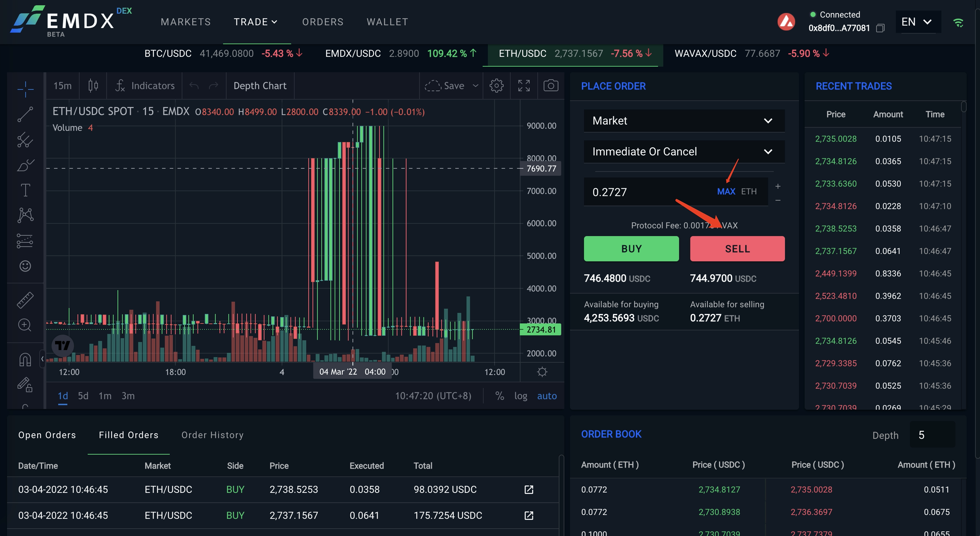Open the EN language selector
The width and height of the screenshot is (980, 536).
(916, 22)
